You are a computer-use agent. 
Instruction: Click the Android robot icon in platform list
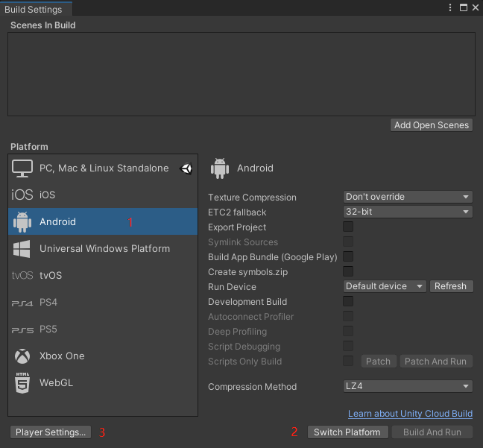coord(22,222)
